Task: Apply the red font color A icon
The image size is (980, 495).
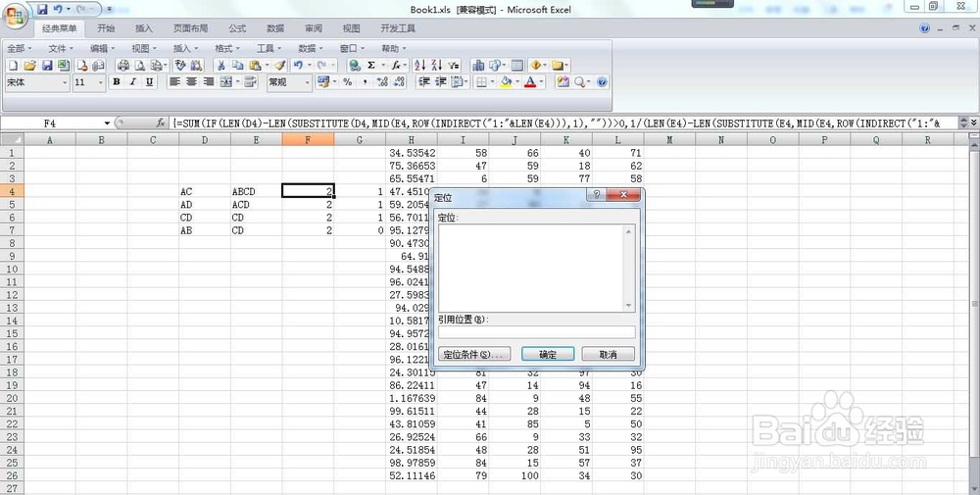Action: [530, 82]
